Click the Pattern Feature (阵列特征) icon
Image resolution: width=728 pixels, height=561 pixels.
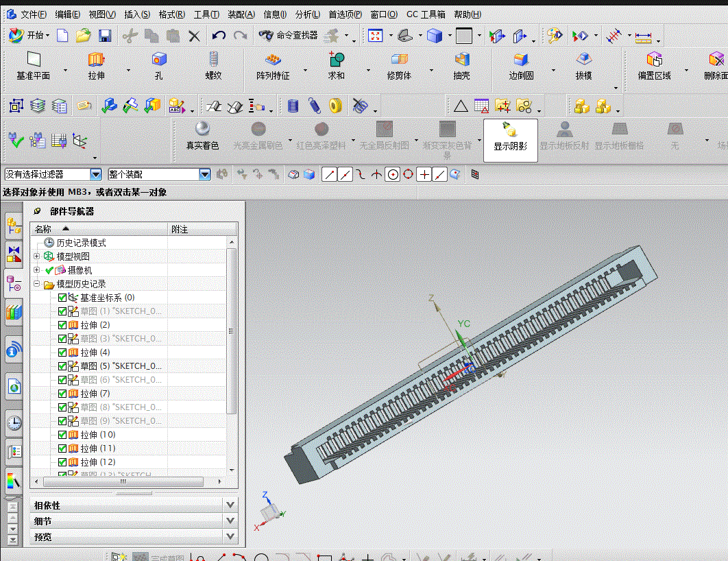(x=274, y=66)
